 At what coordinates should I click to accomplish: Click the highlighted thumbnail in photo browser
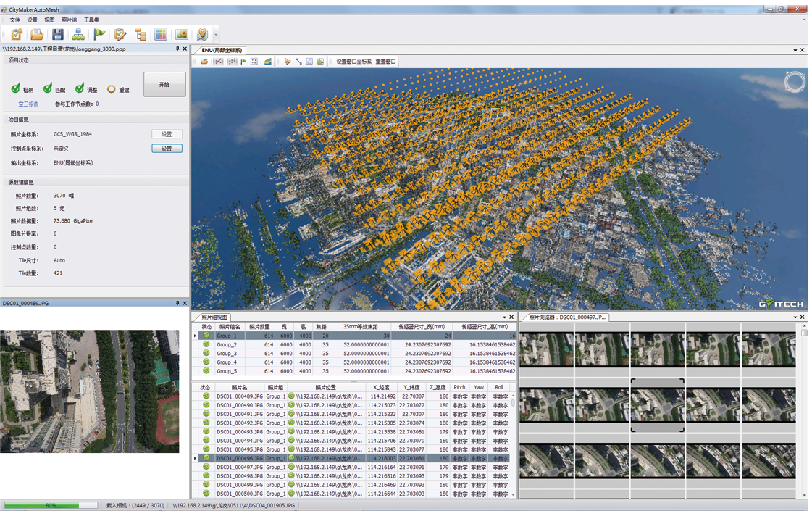click(658, 405)
